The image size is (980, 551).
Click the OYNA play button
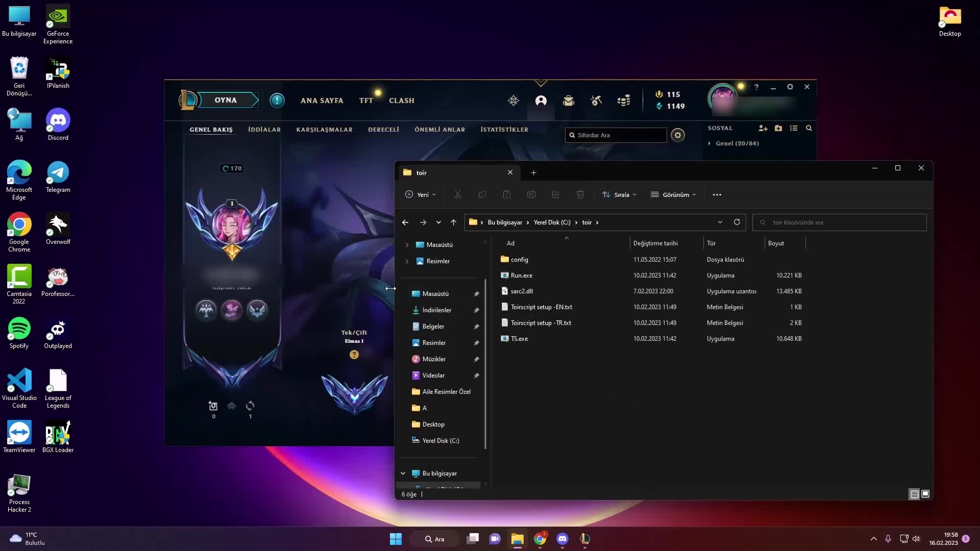226,100
